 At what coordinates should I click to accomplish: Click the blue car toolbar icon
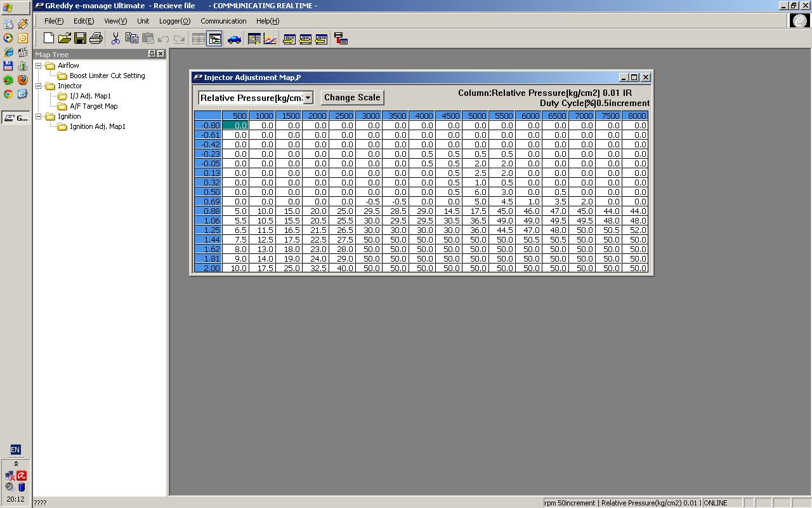[x=234, y=39]
